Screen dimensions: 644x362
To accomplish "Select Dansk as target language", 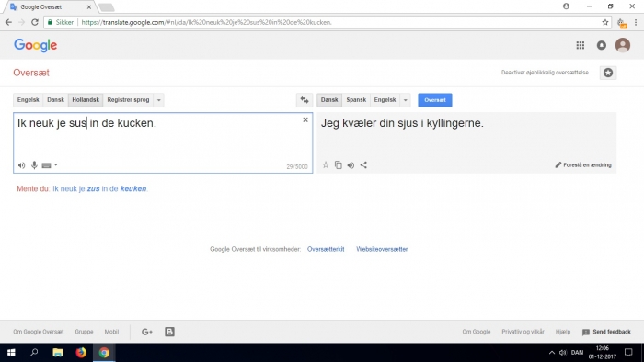I will [329, 99].
